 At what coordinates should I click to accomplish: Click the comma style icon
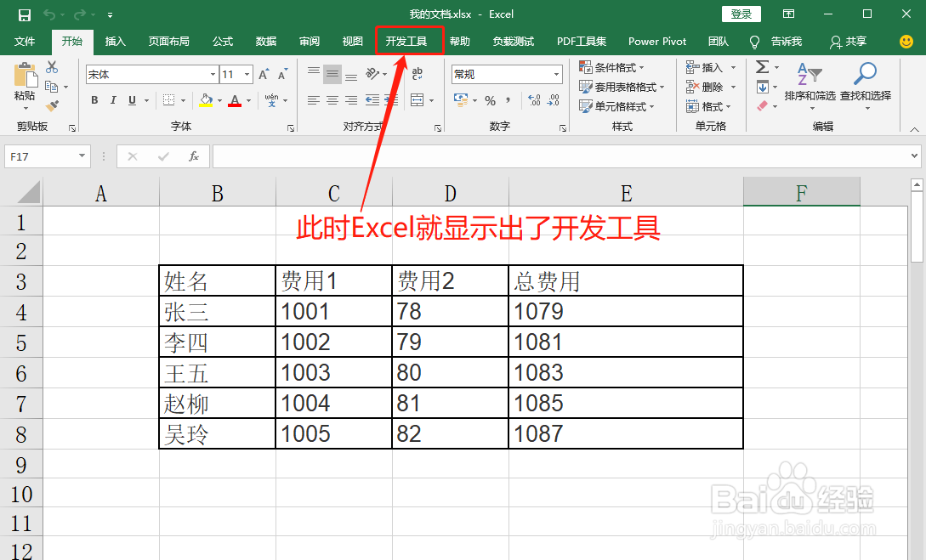tap(508, 100)
